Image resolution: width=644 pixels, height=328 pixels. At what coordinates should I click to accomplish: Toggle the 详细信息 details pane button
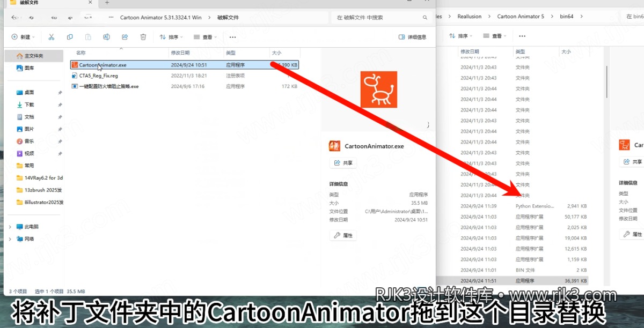coord(412,37)
